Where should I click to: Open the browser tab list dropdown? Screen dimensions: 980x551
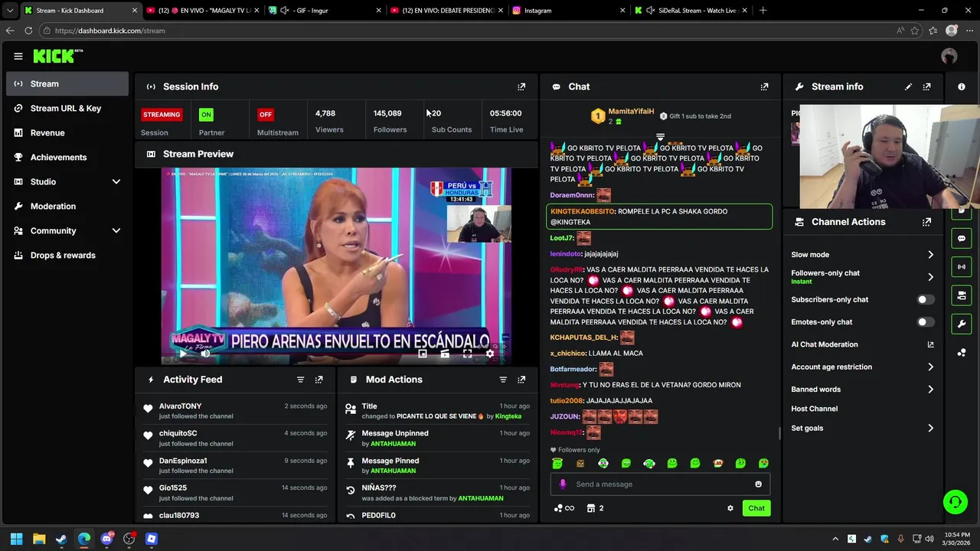pyautogui.click(x=10, y=11)
